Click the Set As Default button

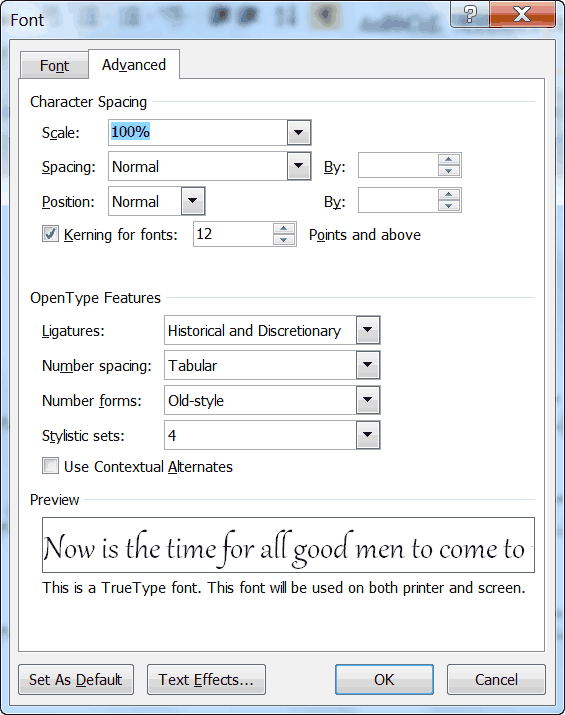click(x=76, y=679)
